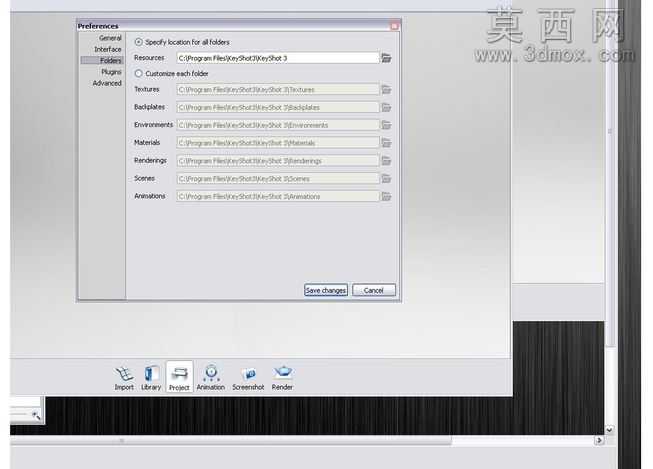Open the Import tool in the toolbar
The height and width of the screenshot is (469, 653).
point(124,378)
